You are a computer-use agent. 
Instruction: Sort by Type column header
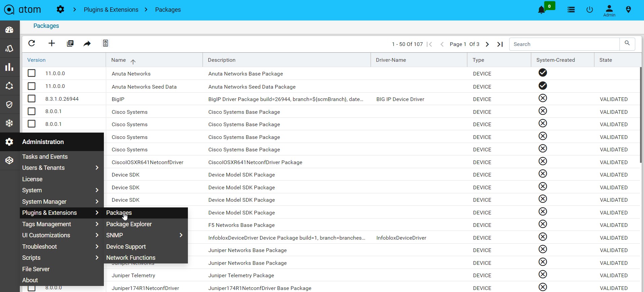click(478, 60)
